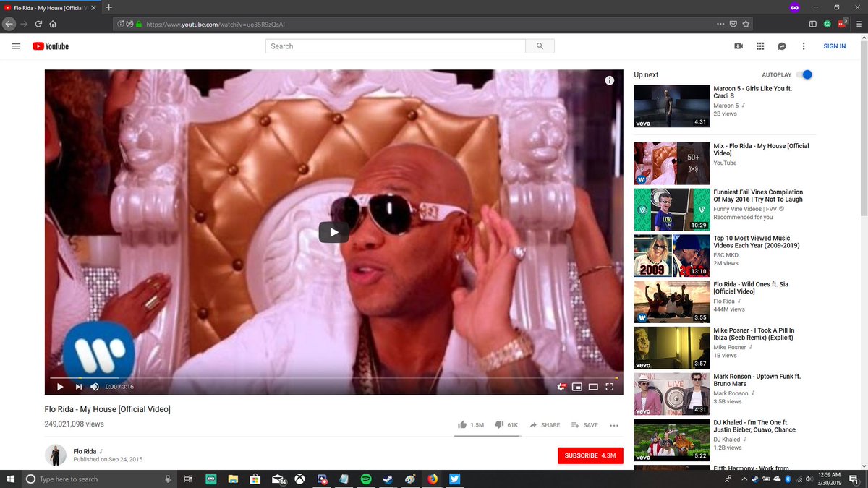Open the create video camera icon
Screen dimensions: 868x488
[x=739, y=46]
